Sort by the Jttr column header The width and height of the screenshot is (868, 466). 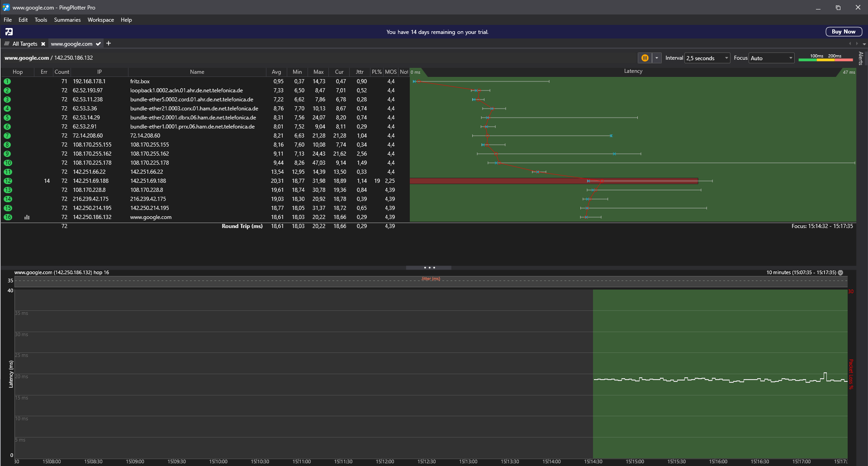pyautogui.click(x=360, y=72)
